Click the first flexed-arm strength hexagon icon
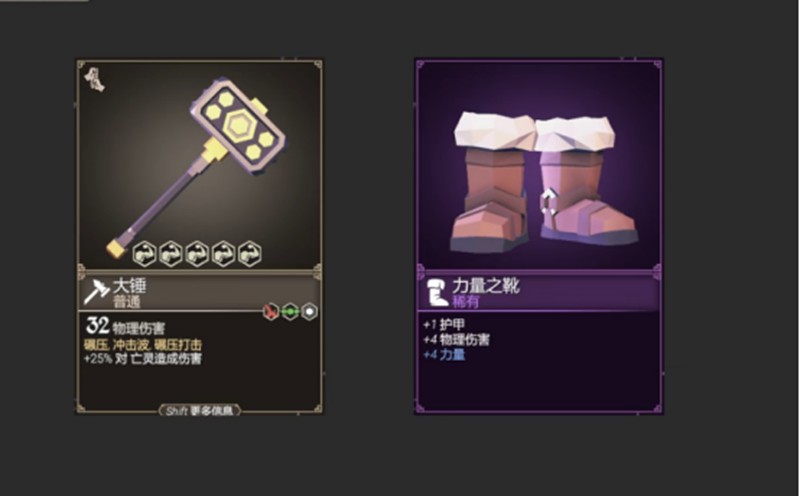This screenshot has height=496, width=800. pyautogui.click(x=144, y=254)
